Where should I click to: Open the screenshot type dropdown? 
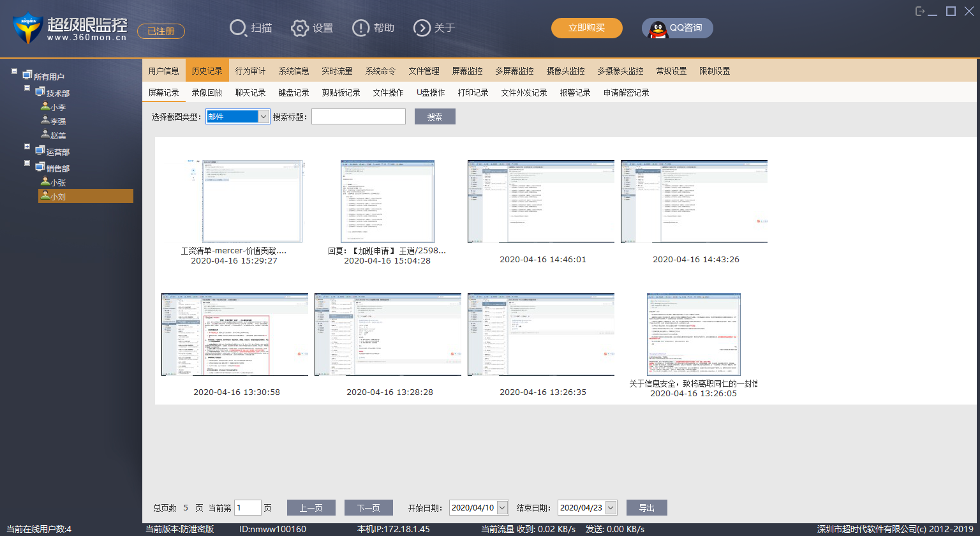point(264,117)
